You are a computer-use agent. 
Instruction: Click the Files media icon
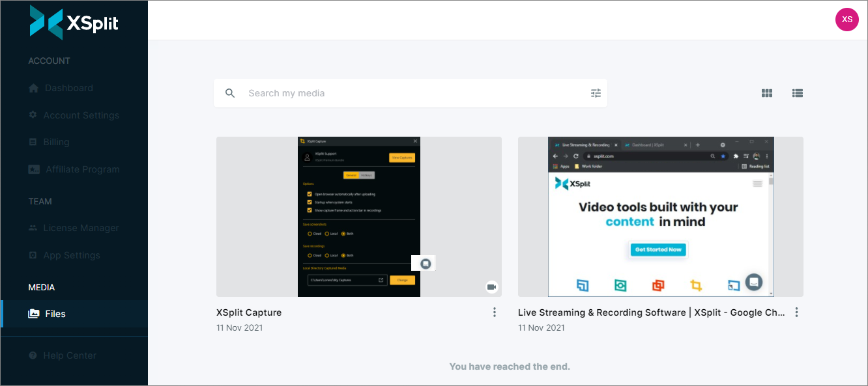coord(34,314)
